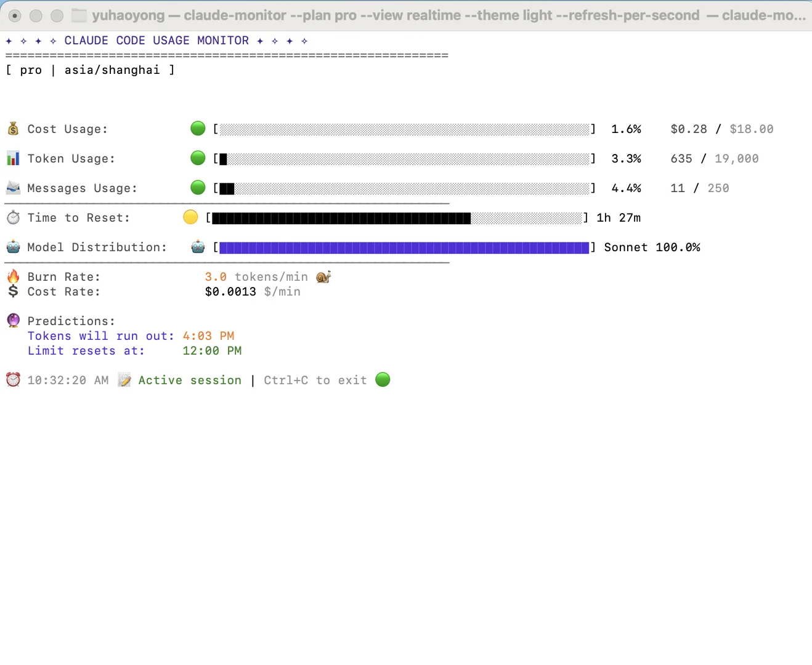Click the alarm clock icon before 10:32:20 AM
812x665 pixels.
13,380
